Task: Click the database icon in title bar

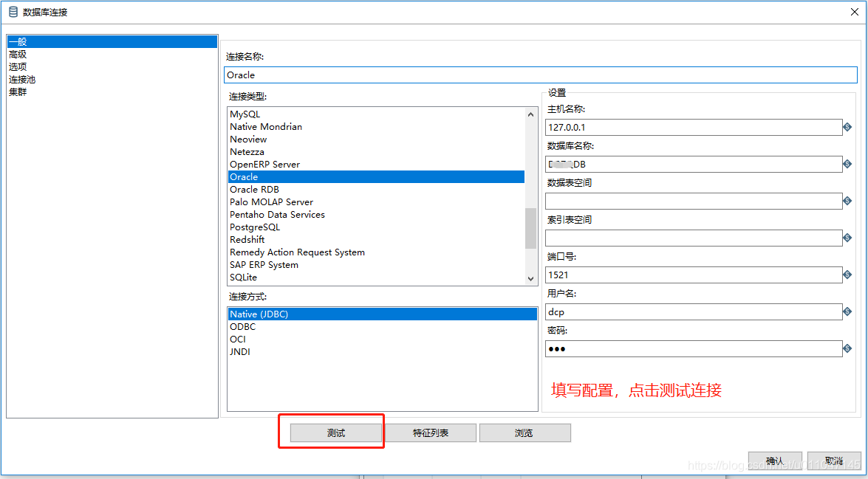Action: [x=13, y=12]
